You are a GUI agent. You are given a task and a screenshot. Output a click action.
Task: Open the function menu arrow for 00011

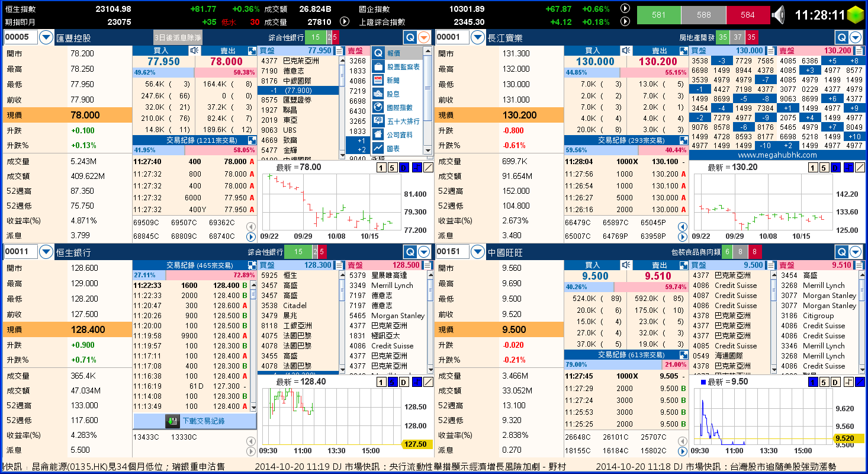click(x=424, y=252)
